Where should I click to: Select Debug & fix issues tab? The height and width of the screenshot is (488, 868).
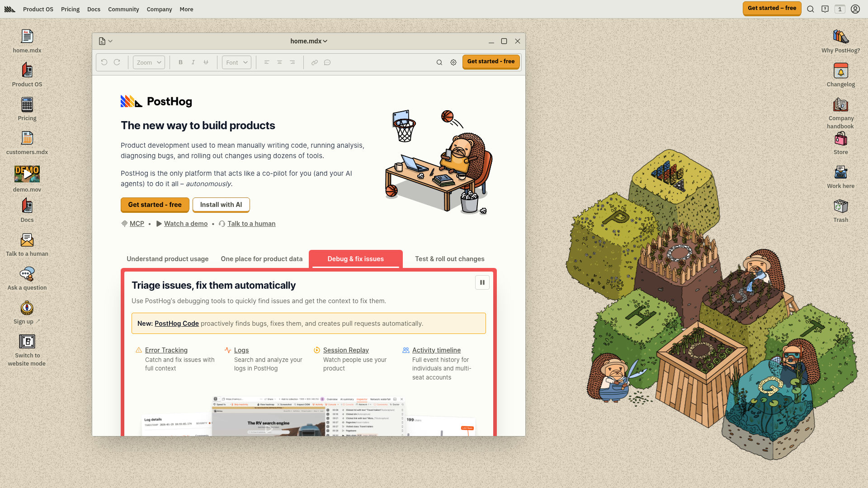click(x=356, y=259)
